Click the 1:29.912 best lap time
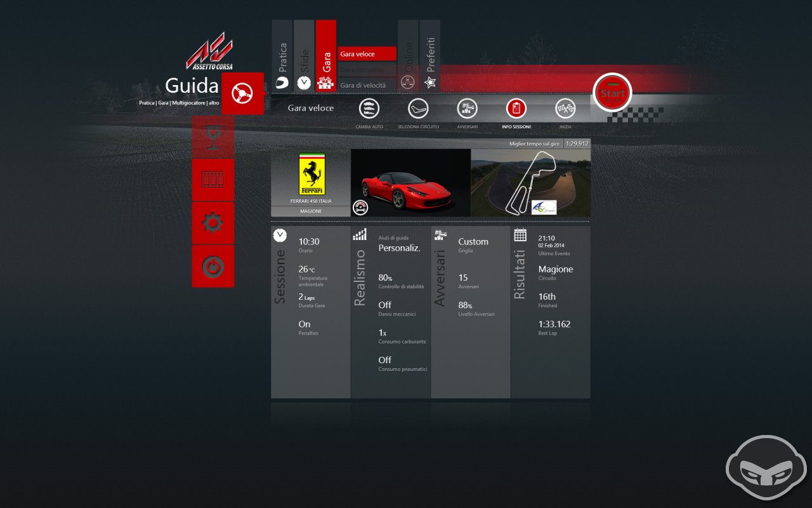Viewport: 812px width, 508px height. tap(577, 144)
